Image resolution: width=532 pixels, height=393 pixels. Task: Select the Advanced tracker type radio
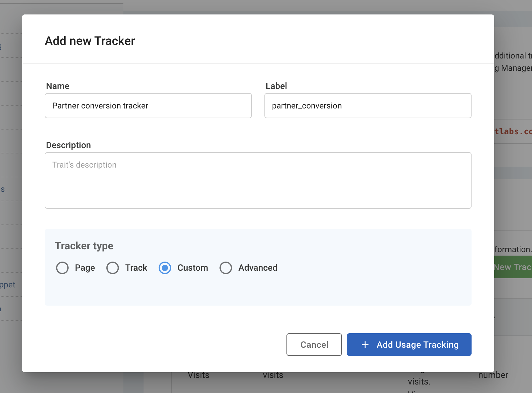pos(226,268)
